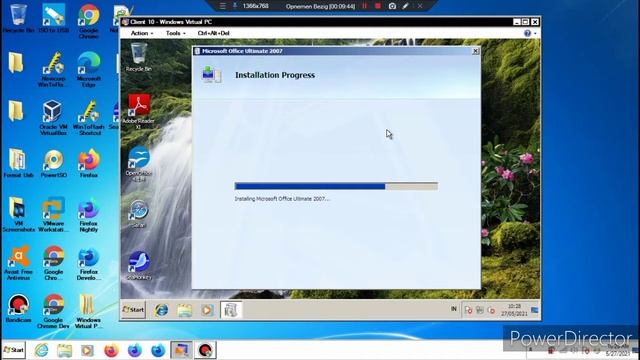The width and height of the screenshot is (640, 360).
Task: Stop the Bandicam recording
Action: tap(378, 6)
